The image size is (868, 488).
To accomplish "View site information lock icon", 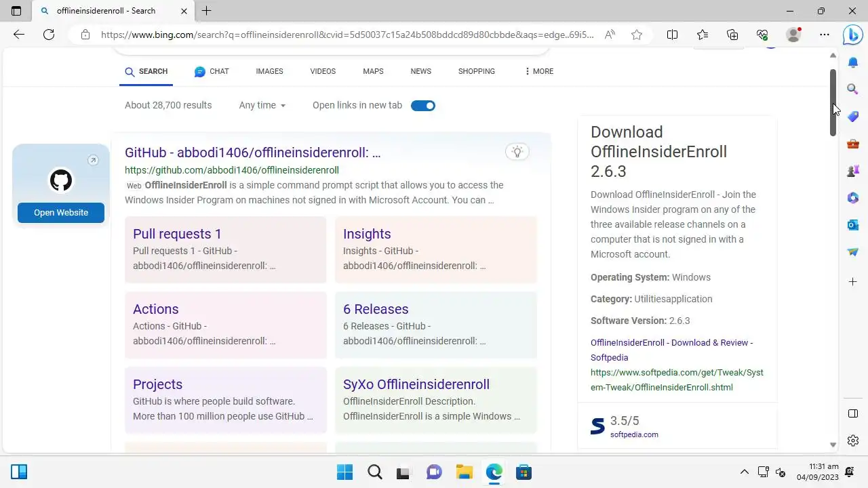I will click(x=85, y=35).
